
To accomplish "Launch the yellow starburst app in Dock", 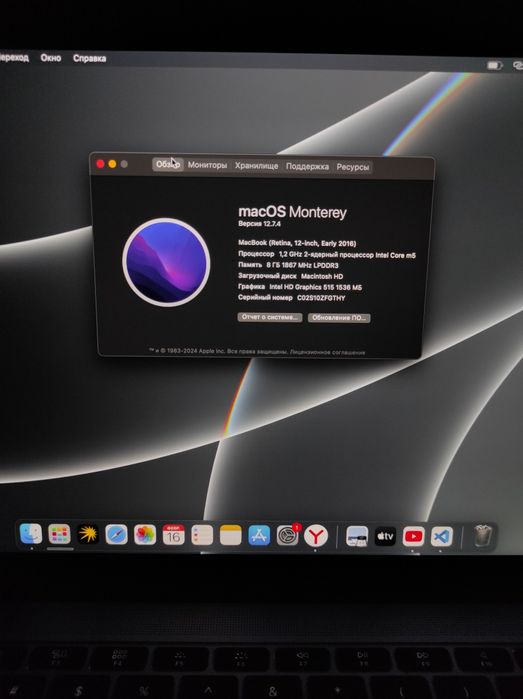I will pyautogui.click(x=88, y=534).
